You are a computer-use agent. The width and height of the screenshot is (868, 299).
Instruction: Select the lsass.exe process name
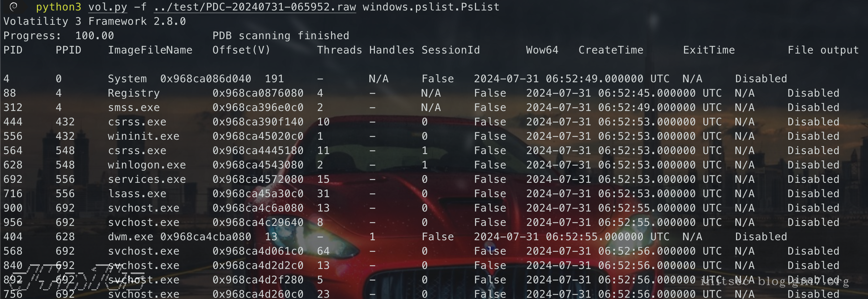(x=137, y=194)
